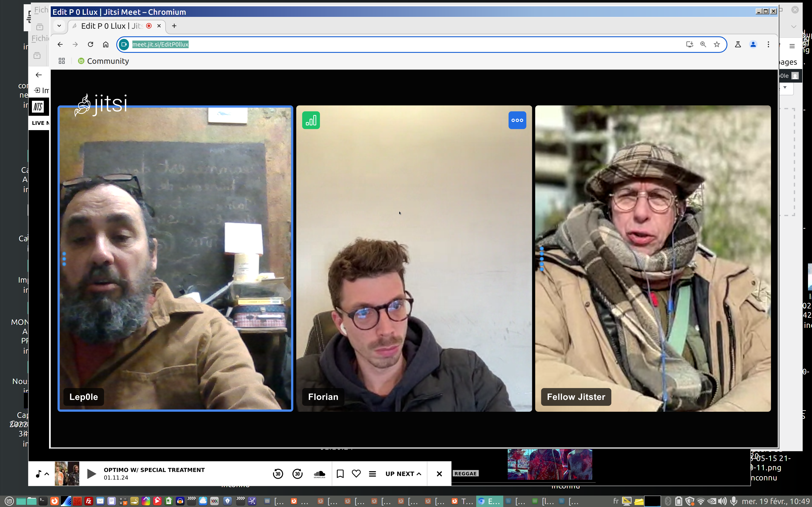Expand the UP NEXT list
Screen dimensions: 812x507
click(x=403, y=473)
